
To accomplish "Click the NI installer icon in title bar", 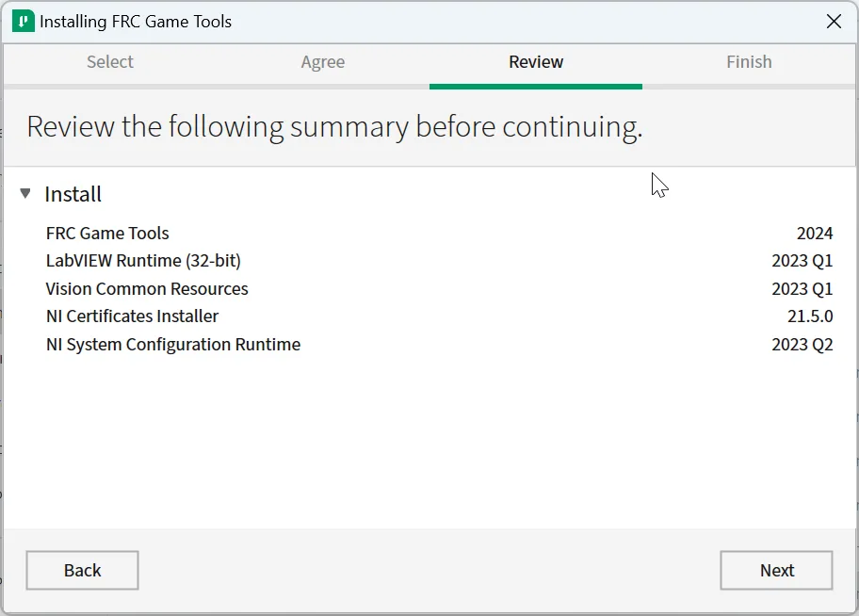I will click(x=24, y=21).
